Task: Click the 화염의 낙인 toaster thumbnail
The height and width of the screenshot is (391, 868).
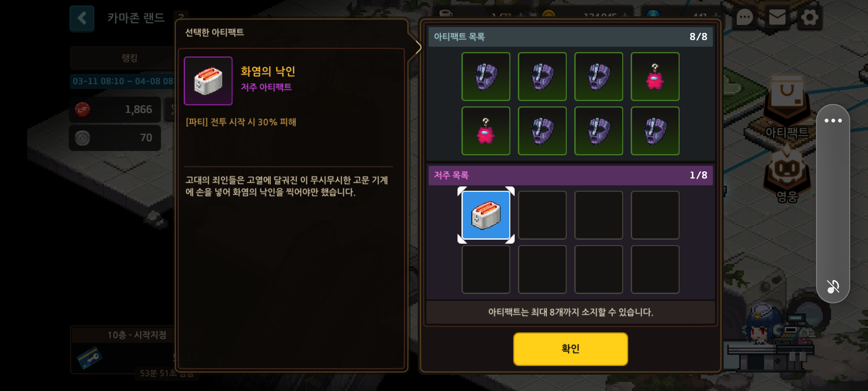Action: click(208, 81)
